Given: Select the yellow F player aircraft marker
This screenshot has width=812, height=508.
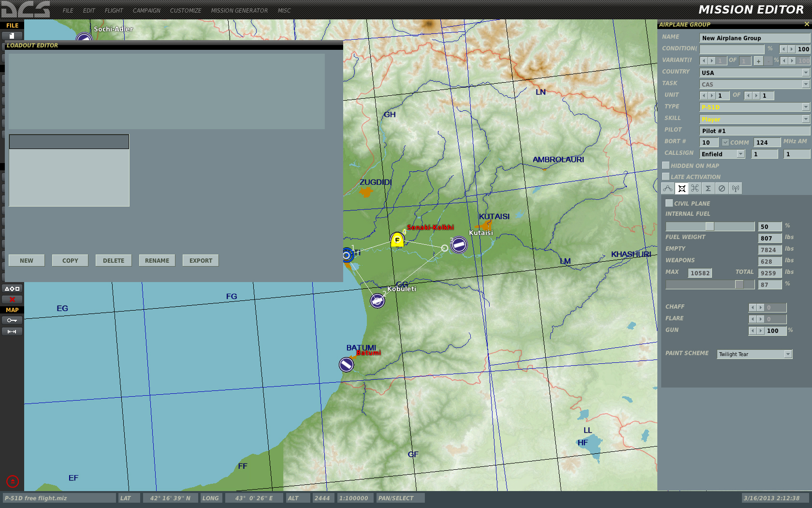Looking at the screenshot, I should pos(397,240).
